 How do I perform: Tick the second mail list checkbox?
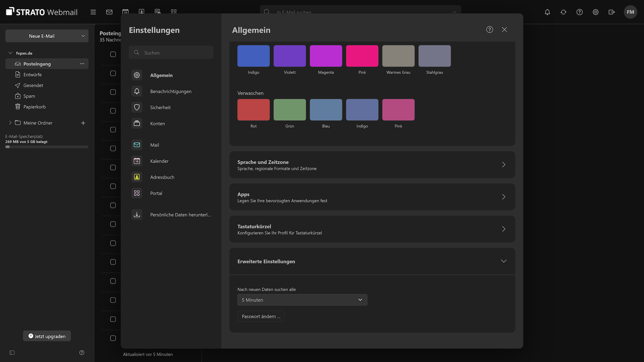[113, 73]
